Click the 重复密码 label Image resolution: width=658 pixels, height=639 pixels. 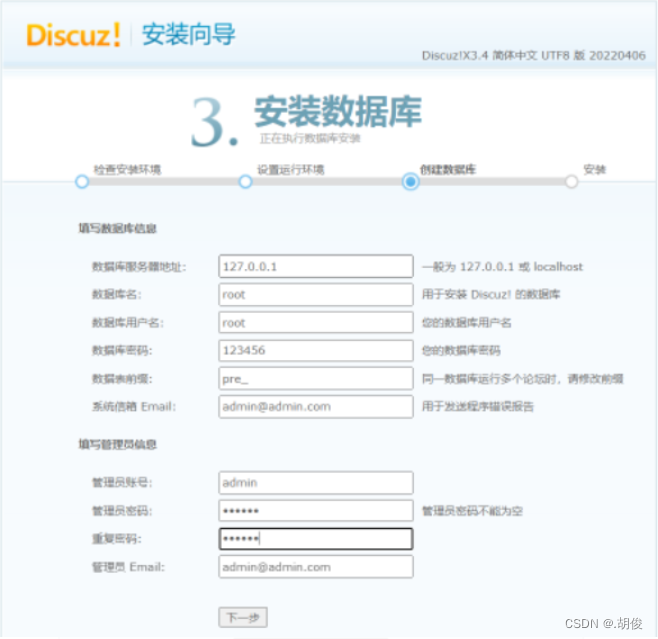coord(117,539)
